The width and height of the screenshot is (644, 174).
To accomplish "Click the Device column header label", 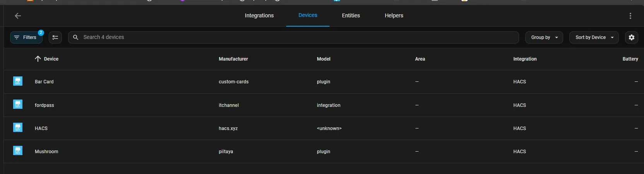I will click(x=51, y=59).
